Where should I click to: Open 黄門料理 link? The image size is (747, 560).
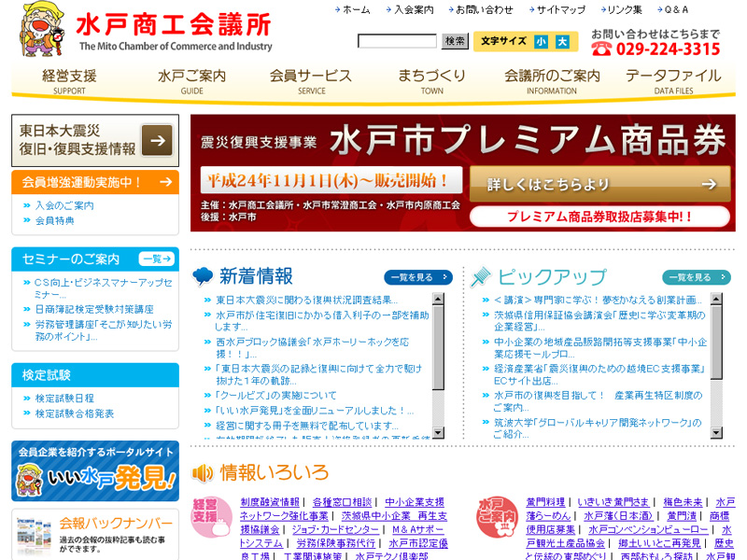click(545, 502)
